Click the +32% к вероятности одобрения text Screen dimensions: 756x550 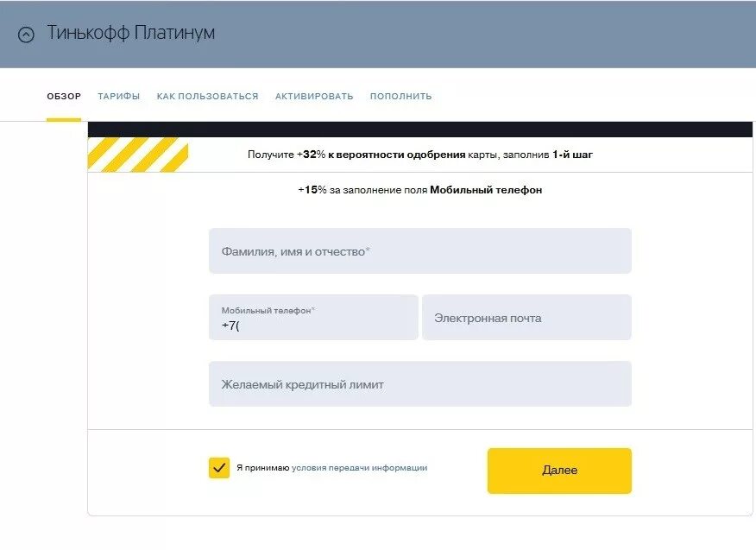pos(381,155)
